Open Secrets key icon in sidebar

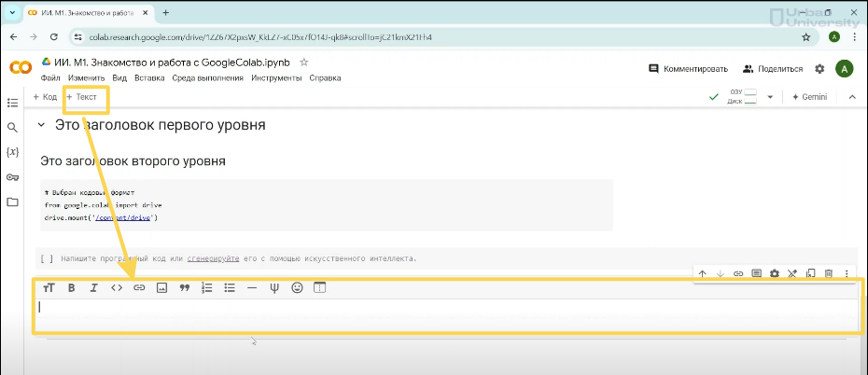(x=12, y=177)
